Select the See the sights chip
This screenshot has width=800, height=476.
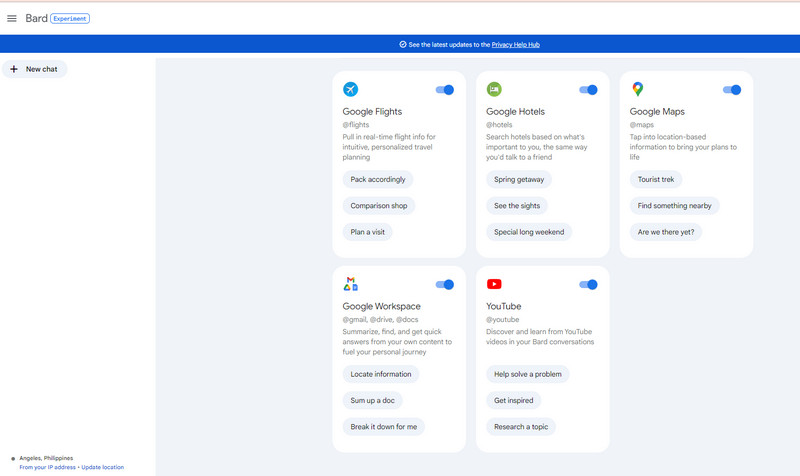(x=517, y=206)
